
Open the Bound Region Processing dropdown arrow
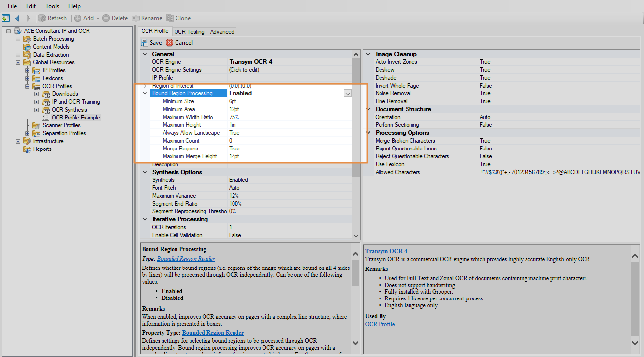click(x=348, y=93)
